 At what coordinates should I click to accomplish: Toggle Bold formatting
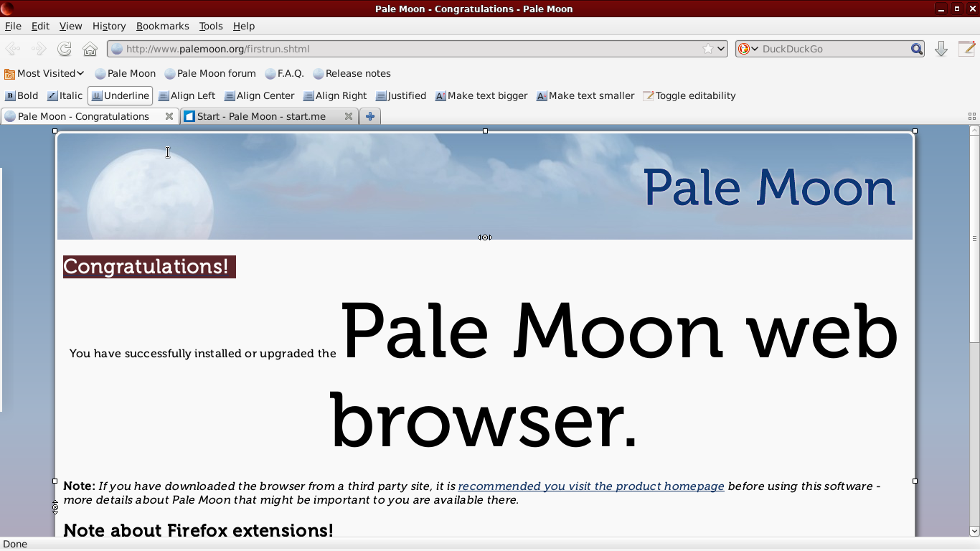pyautogui.click(x=22, y=95)
